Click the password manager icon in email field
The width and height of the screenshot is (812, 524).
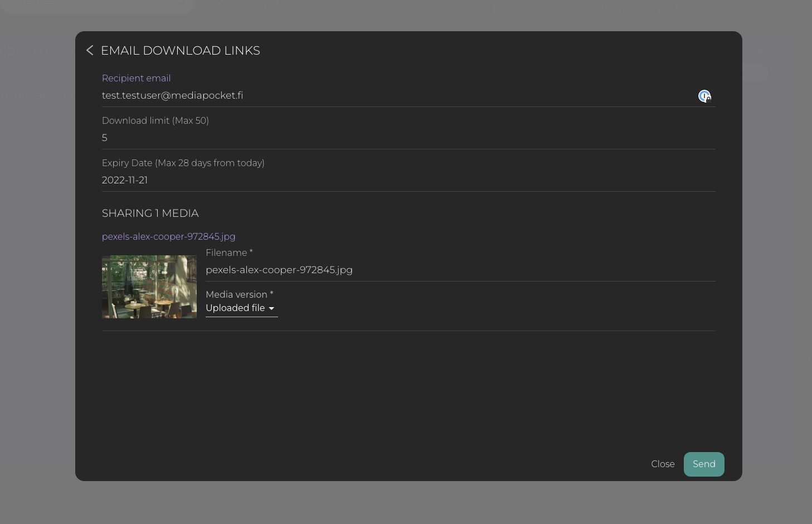[704, 96]
